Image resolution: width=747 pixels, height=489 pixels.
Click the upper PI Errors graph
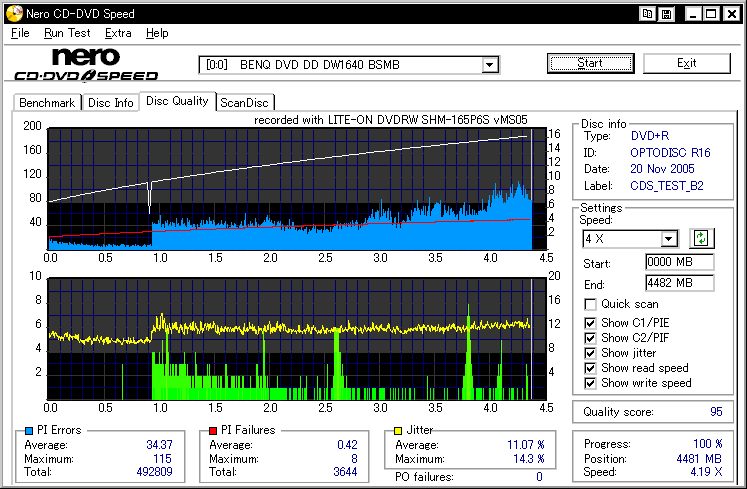[x=297, y=189]
